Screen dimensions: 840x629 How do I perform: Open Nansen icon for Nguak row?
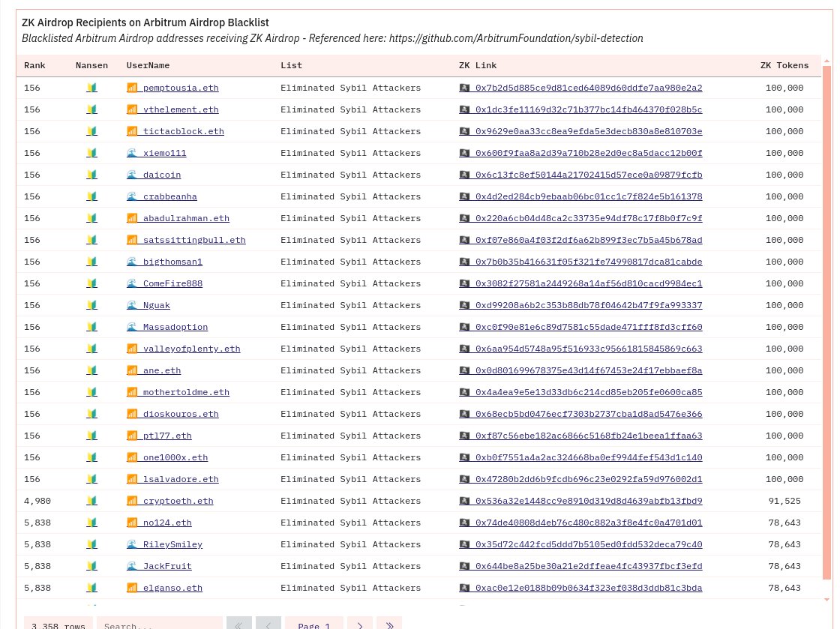[92, 305]
